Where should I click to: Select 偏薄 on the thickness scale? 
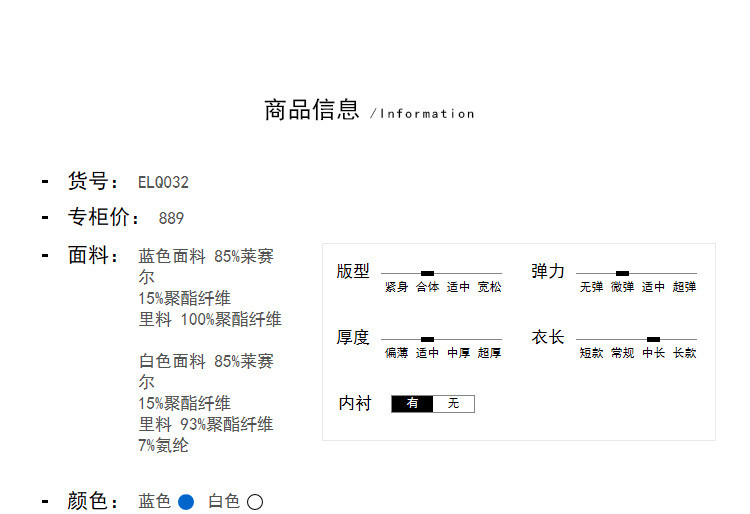tap(397, 353)
